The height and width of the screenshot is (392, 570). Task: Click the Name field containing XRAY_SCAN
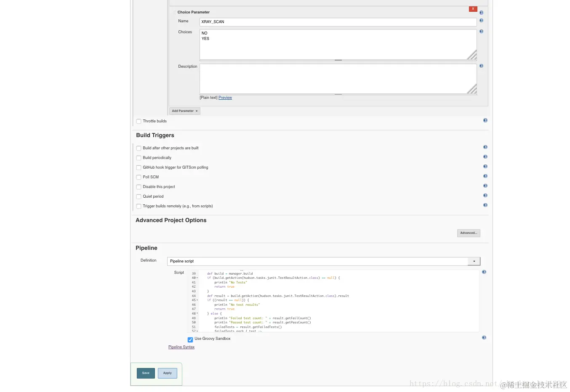(x=338, y=22)
